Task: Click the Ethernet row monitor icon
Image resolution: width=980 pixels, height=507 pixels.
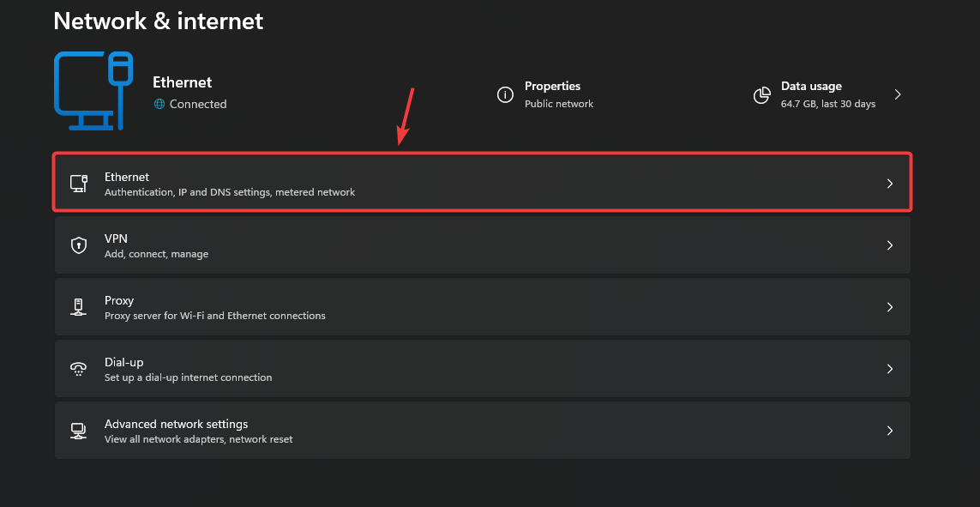Action: coord(79,184)
